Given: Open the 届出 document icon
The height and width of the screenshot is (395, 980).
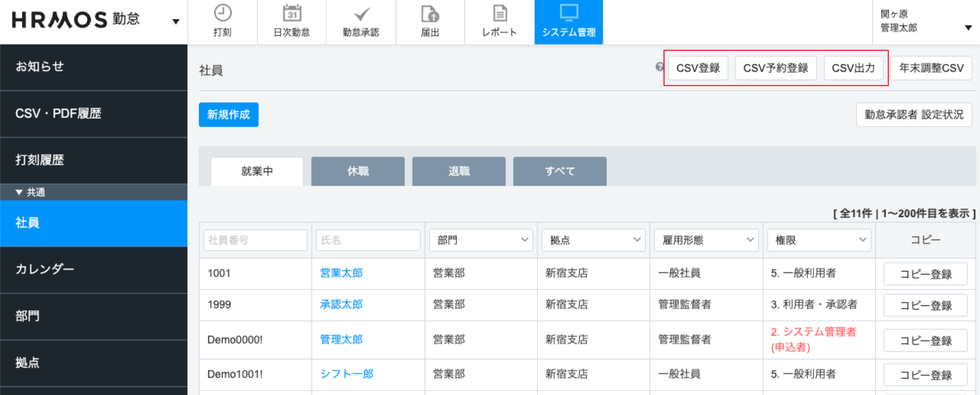Looking at the screenshot, I should (x=430, y=13).
